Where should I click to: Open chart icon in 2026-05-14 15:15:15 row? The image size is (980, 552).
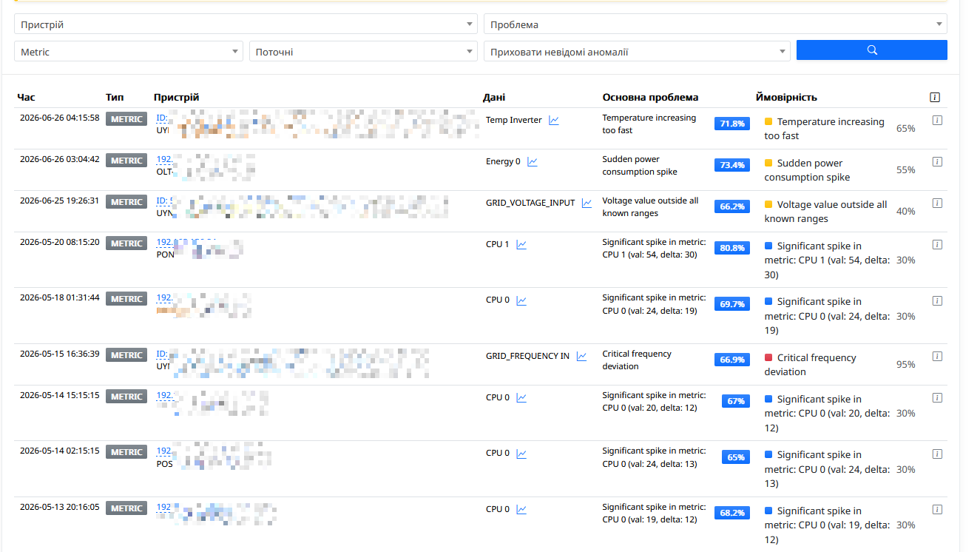pyautogui.click(x=521, y=397)
